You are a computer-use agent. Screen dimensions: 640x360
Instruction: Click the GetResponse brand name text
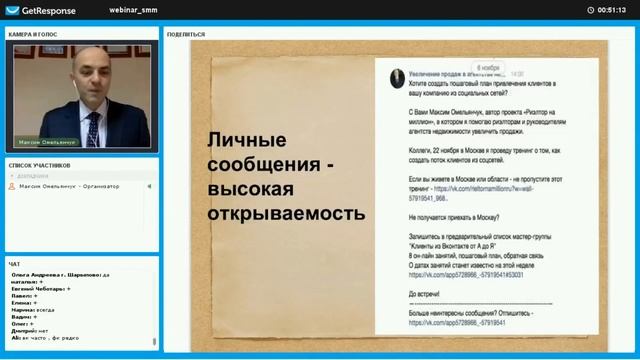49,11
